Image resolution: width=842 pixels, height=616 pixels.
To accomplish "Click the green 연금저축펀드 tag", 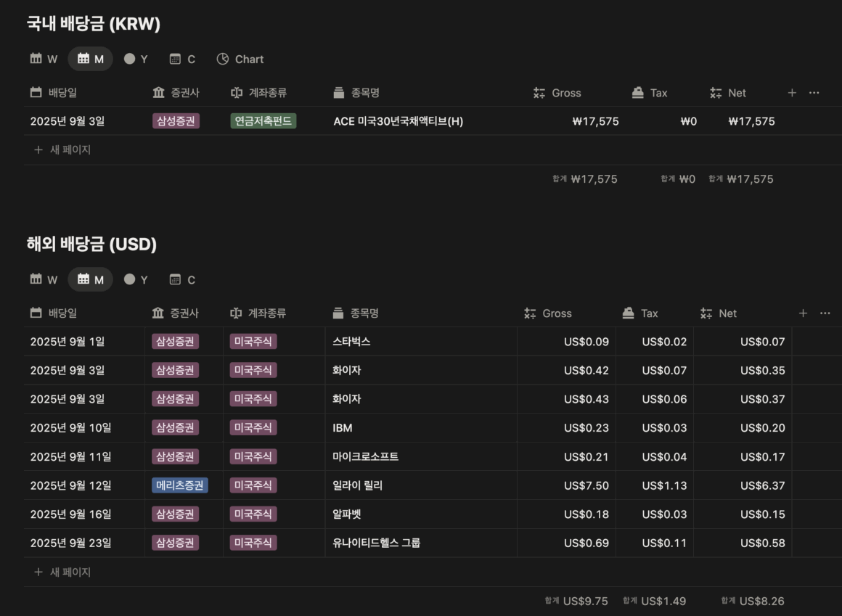I will (x=263, y=121).
